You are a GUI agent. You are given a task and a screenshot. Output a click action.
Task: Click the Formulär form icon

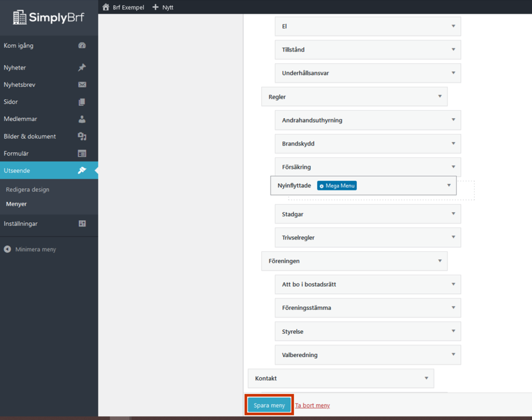coord(82,154)
